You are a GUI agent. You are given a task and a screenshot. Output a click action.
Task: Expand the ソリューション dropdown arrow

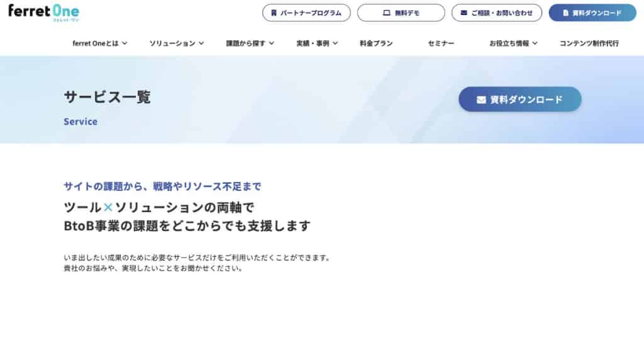tap(201, 43)
